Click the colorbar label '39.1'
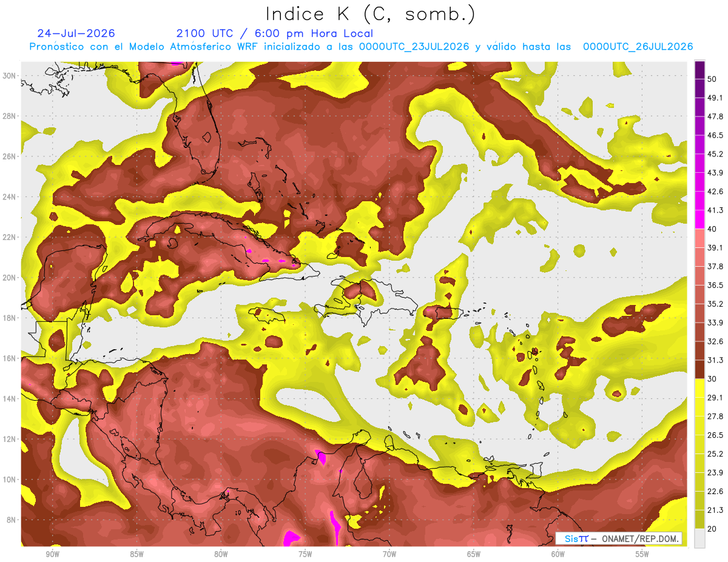Screen dimensions: 728x562 716,247
